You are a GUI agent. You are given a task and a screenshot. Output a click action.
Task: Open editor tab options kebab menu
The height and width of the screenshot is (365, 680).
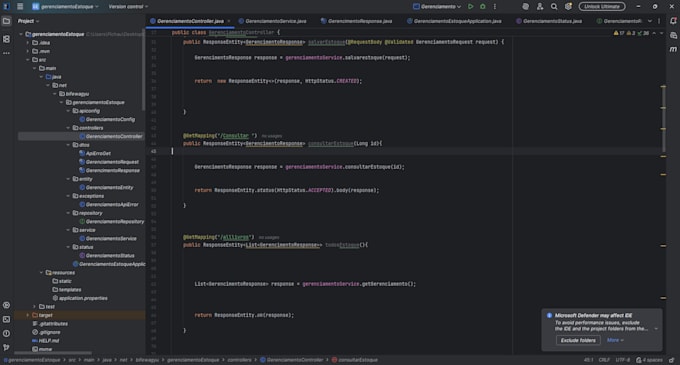point(659,21)
